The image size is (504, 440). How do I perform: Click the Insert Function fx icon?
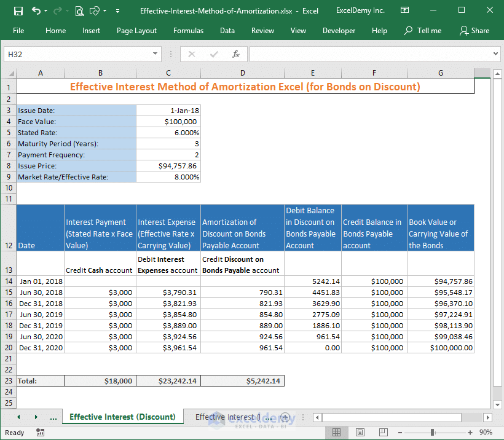tap(235, 54)
